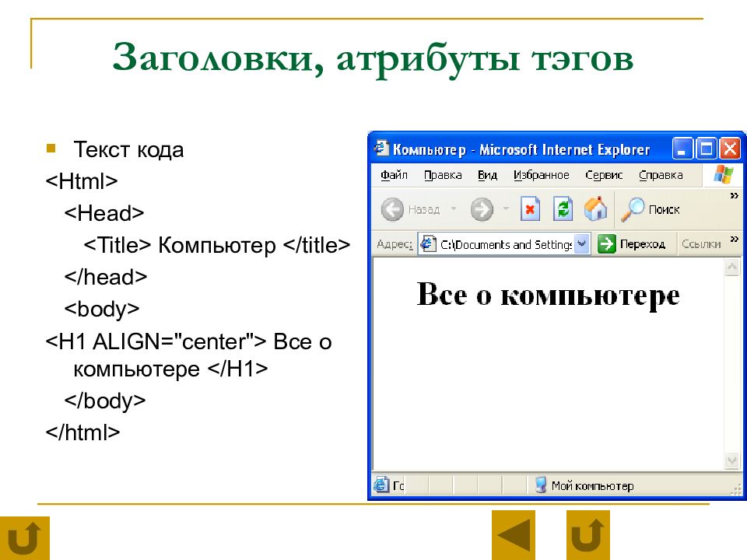
Task: Click the green Refresh page icon
Action: (x=563, y=209)
